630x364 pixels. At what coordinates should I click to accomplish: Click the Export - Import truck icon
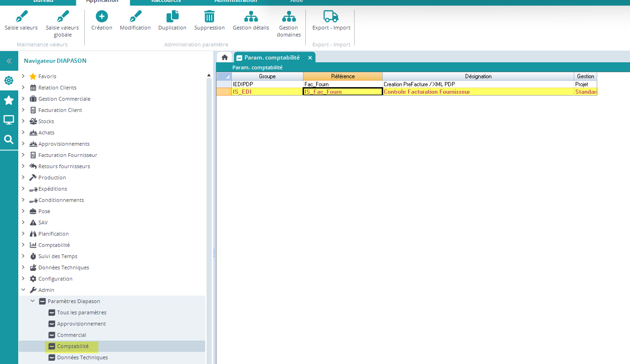(x=331, y=17)
